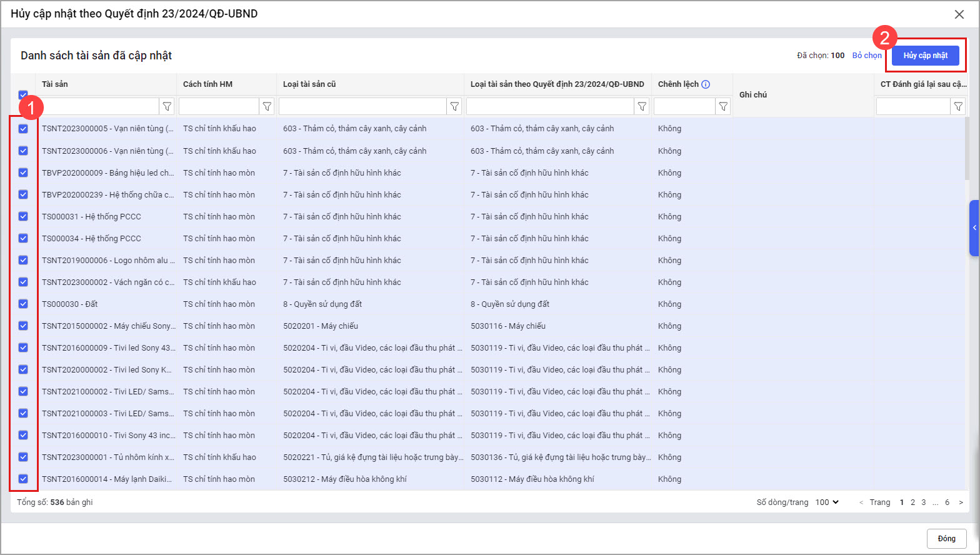Expand the blue side panel arrow tab
This screenshot has height=555, width=980.
tap(974, 228)
